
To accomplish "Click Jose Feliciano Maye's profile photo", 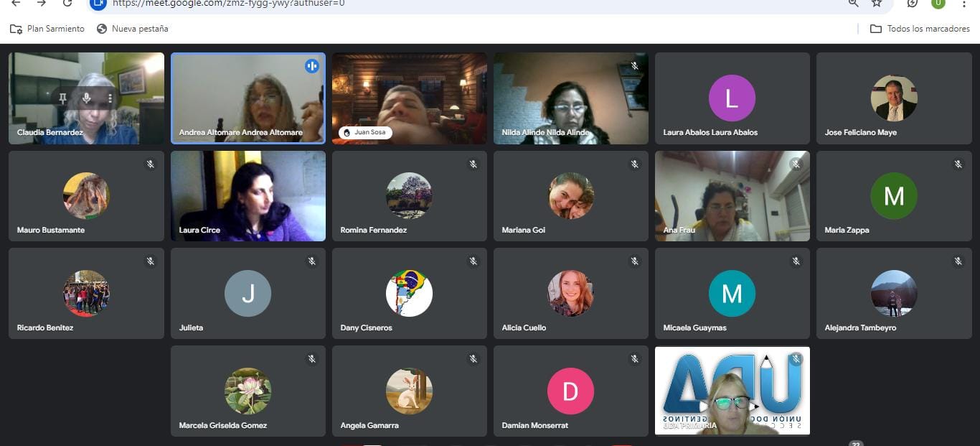I will [x=894, y=98].
